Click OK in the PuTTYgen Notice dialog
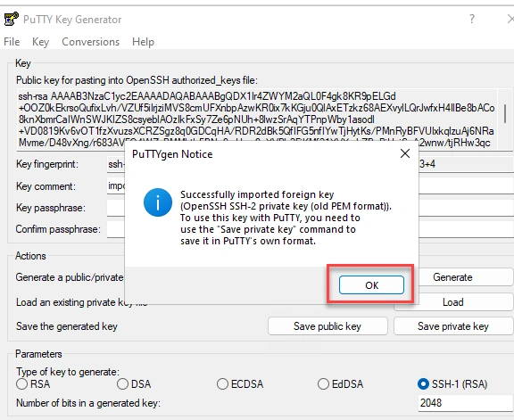Screen dimensions: 514x420 (371, 284)
